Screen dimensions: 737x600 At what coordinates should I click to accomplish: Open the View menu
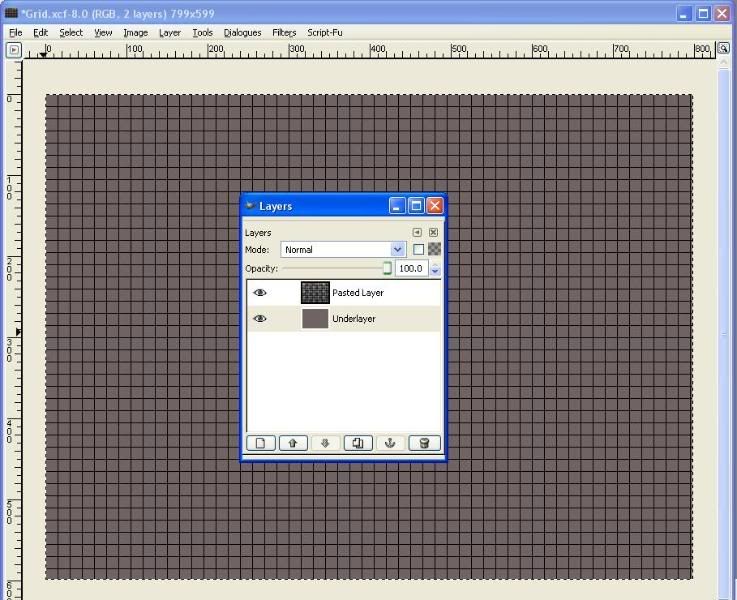coord(103,32)
